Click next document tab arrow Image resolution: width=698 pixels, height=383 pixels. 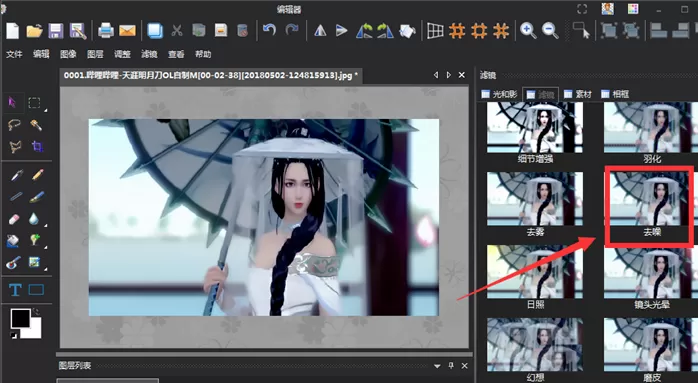(449, 75)
